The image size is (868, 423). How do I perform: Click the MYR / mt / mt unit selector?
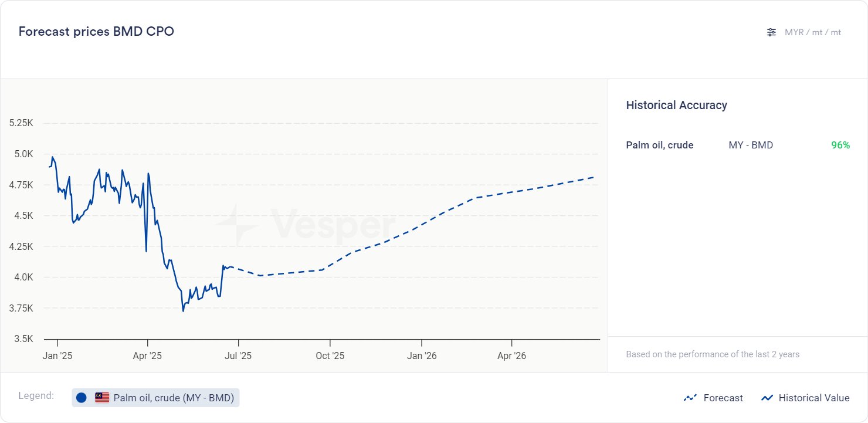[812, 32]
